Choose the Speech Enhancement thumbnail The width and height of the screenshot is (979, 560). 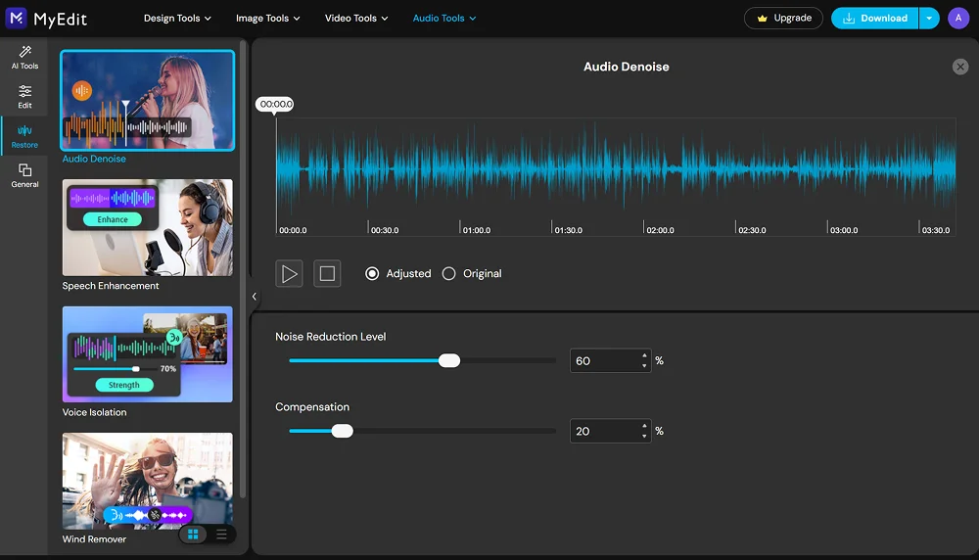click(x=148, y=227)
